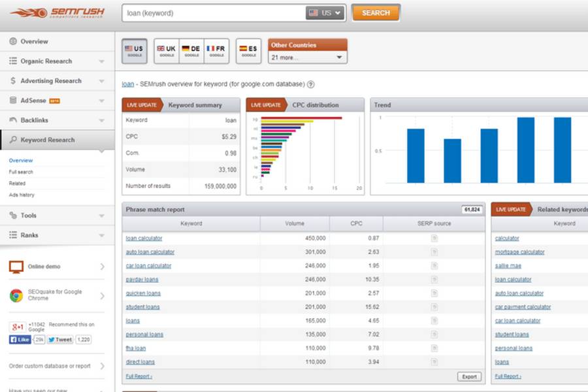Open SERP source icon for fha loan
This screenshot has height=392, width=588.
(434, 348)
